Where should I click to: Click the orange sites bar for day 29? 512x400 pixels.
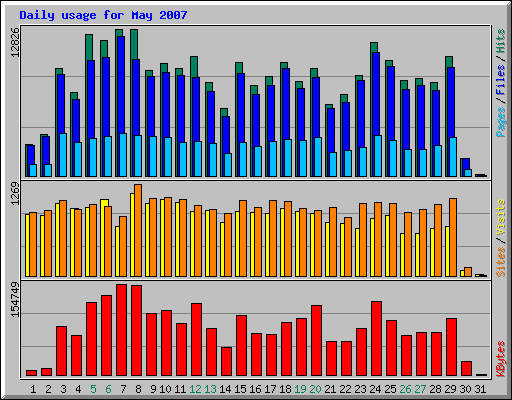pyautogui.click(x=453, y=237)
